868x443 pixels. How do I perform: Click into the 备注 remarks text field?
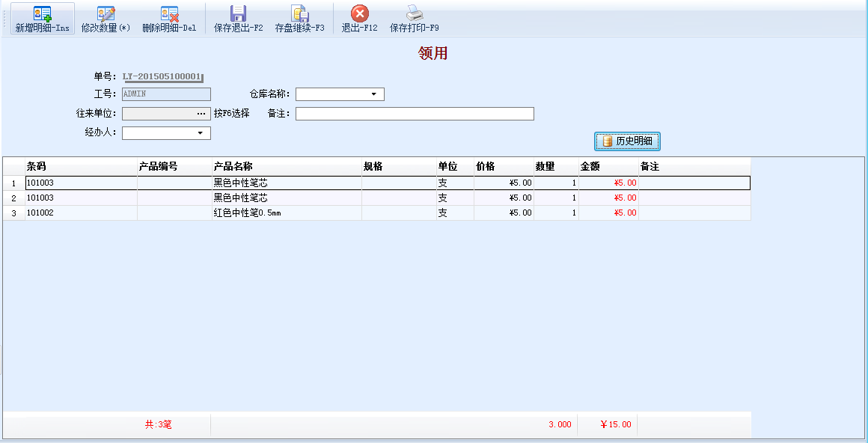click(415, 114)
